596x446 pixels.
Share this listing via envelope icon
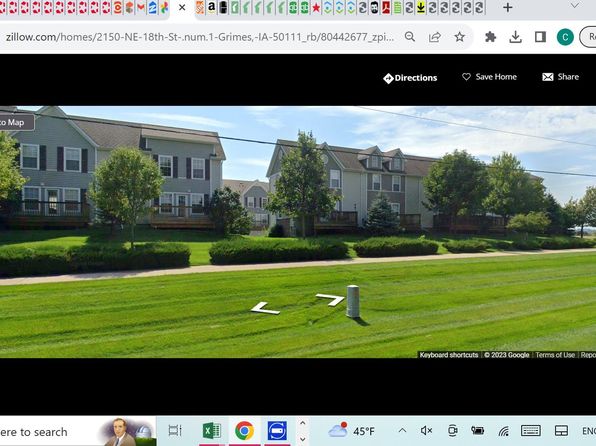pyautogui.click(x=560, y=77)
